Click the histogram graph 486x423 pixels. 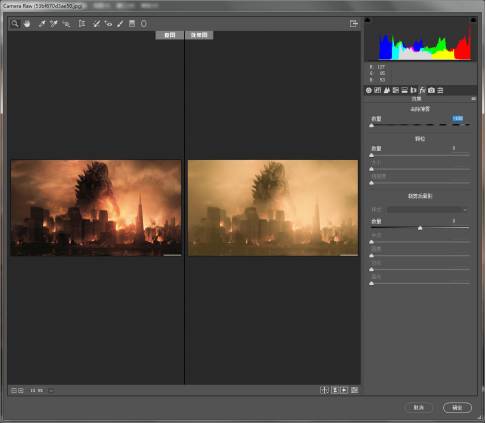[x=420, y=40]
